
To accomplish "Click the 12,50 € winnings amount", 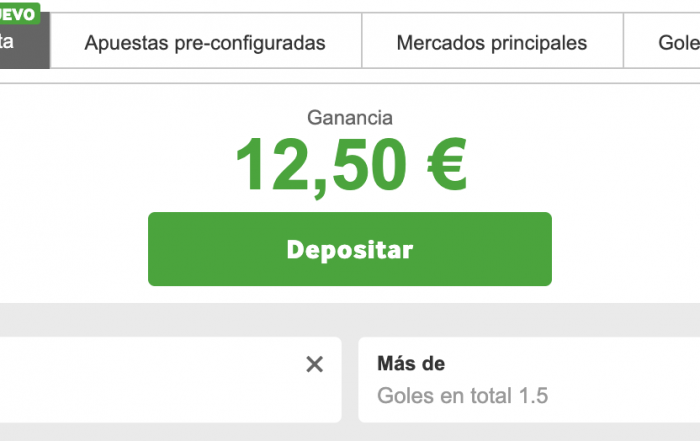I will click(x=350, y=166).
